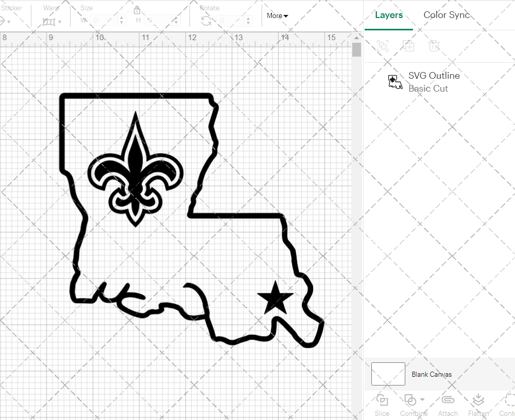515x420 pixels.
Task: Click the Duplicate icon in Layers panel
Action: tap(409, 46)
